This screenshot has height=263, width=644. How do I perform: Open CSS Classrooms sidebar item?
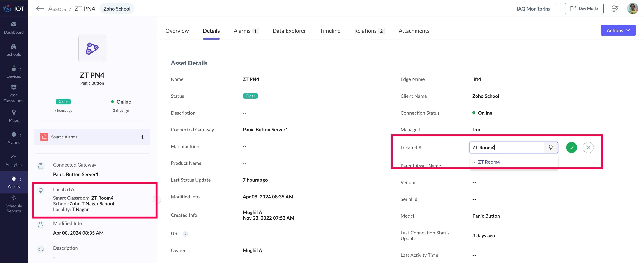(14, 94)
